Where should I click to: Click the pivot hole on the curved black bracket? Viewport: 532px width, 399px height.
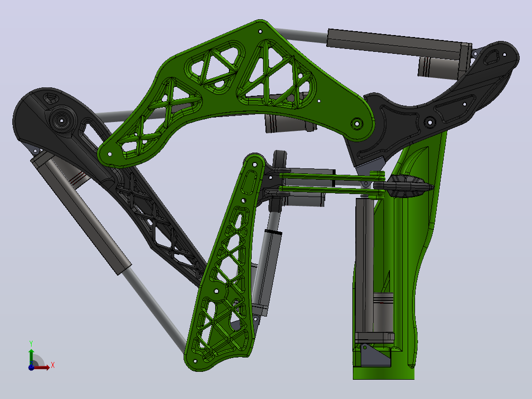tap(430, 122)
